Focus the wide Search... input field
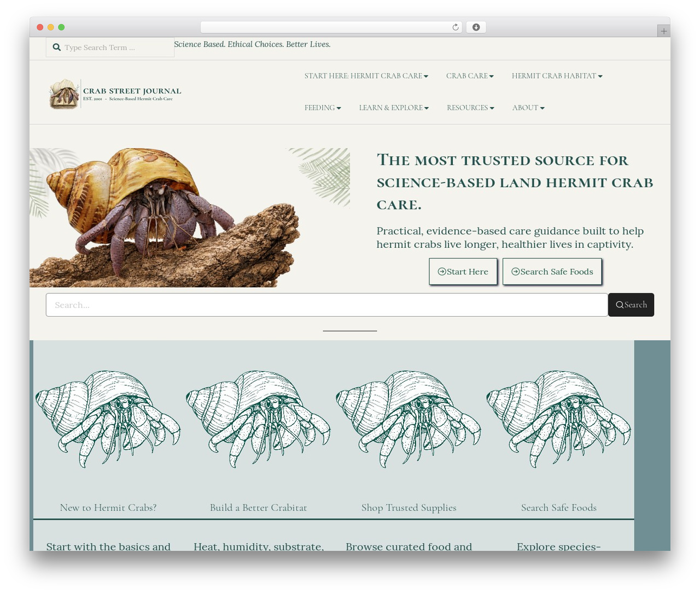Viewport: 700px width, 593px height. [x=327, y=305]
